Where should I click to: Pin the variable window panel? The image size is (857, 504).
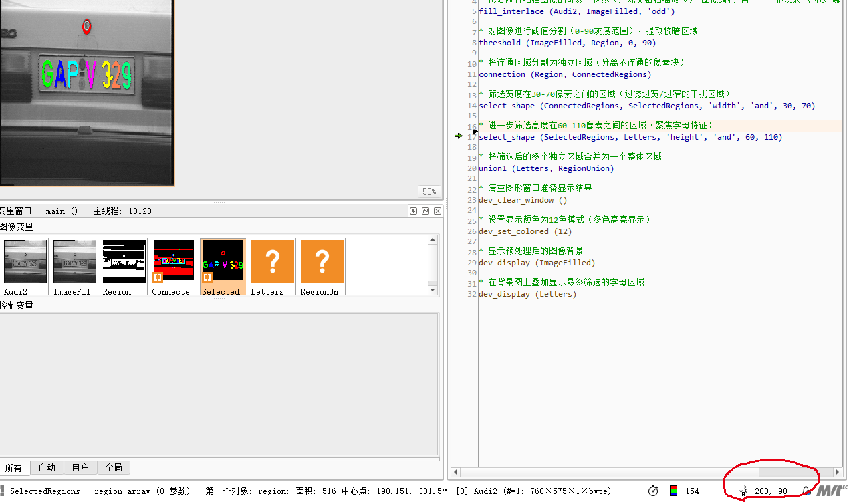tap(414, 211)
